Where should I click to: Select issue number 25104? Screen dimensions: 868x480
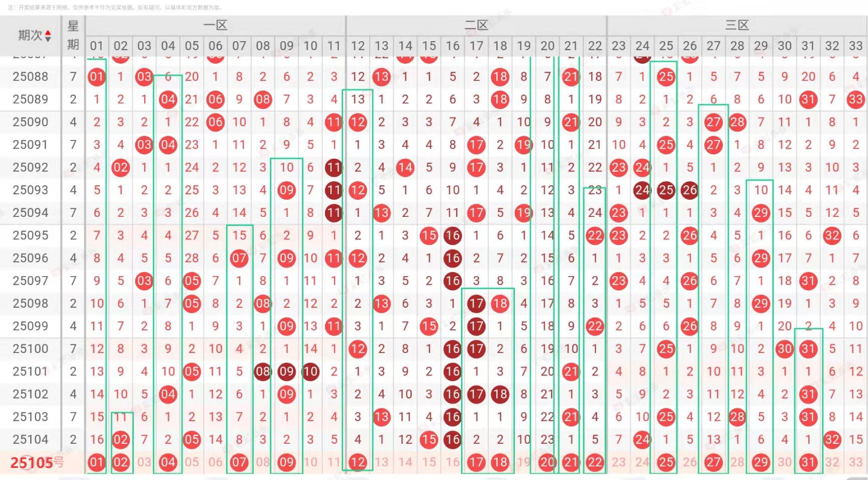click(x=31, y=439)
